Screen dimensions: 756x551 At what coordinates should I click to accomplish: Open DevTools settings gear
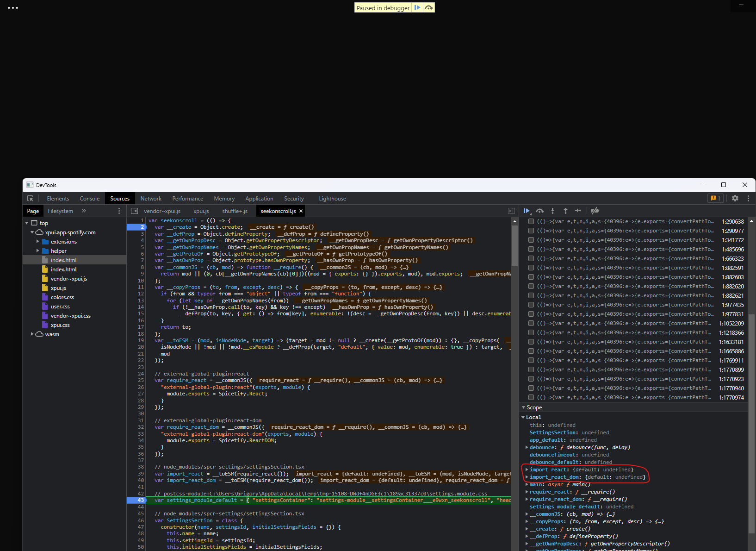pyautogui.click(x=735, y=198)
